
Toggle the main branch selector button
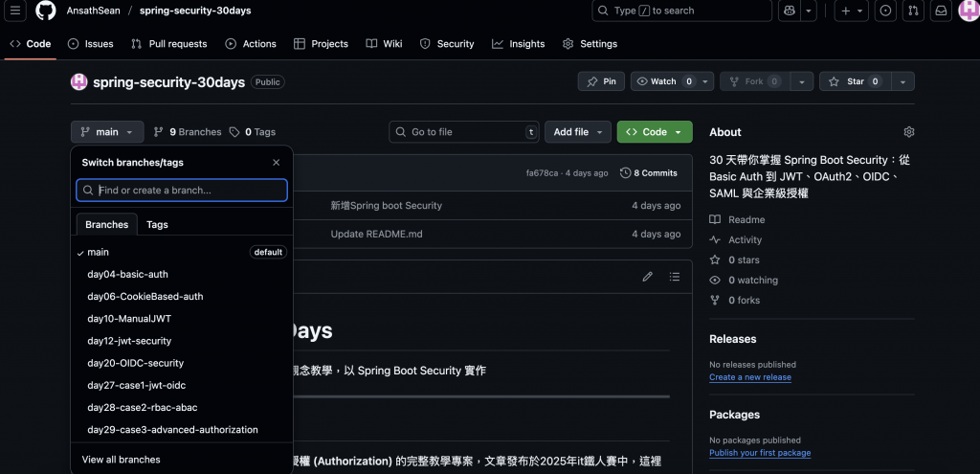coord(107,132)
